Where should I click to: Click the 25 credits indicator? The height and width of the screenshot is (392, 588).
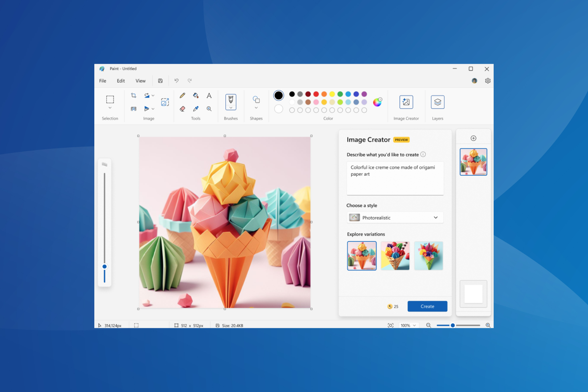pyautogui.click(x=393, y=307)
